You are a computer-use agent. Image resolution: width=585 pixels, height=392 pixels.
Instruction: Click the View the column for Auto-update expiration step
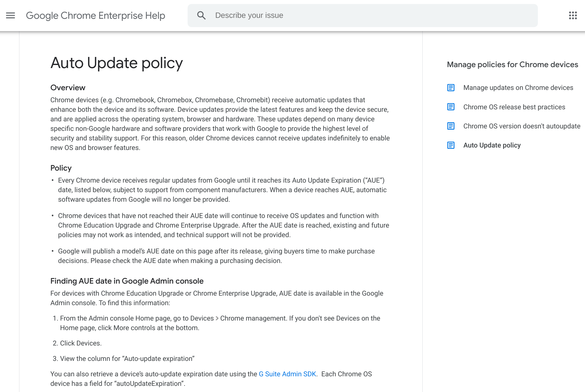[127, 358]
